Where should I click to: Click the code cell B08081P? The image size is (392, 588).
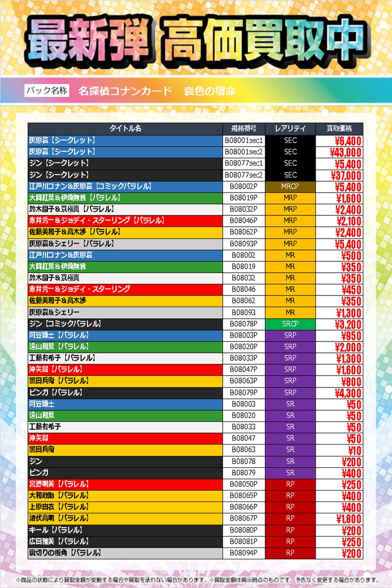pos(244,541)
